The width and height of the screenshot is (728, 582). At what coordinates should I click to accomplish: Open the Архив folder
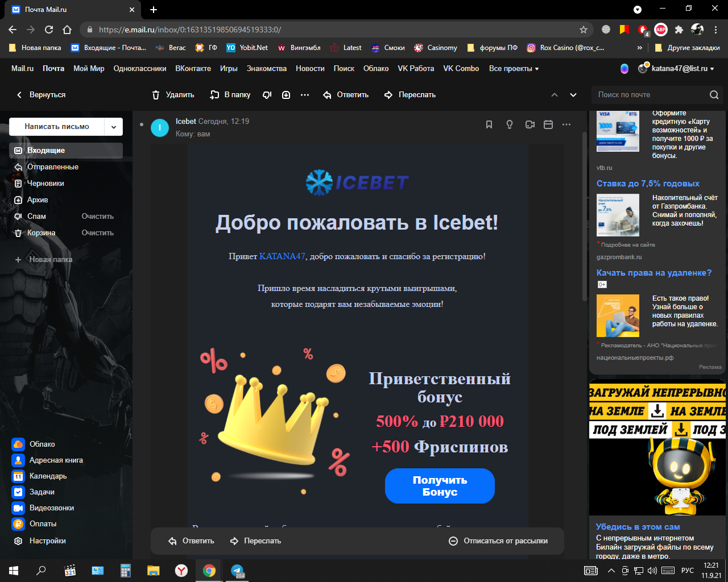click(66, 200)
